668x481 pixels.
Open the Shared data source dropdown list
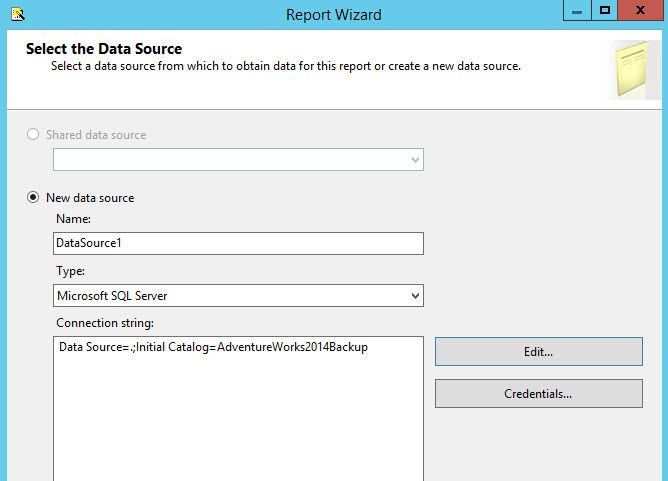pos(415,160)
